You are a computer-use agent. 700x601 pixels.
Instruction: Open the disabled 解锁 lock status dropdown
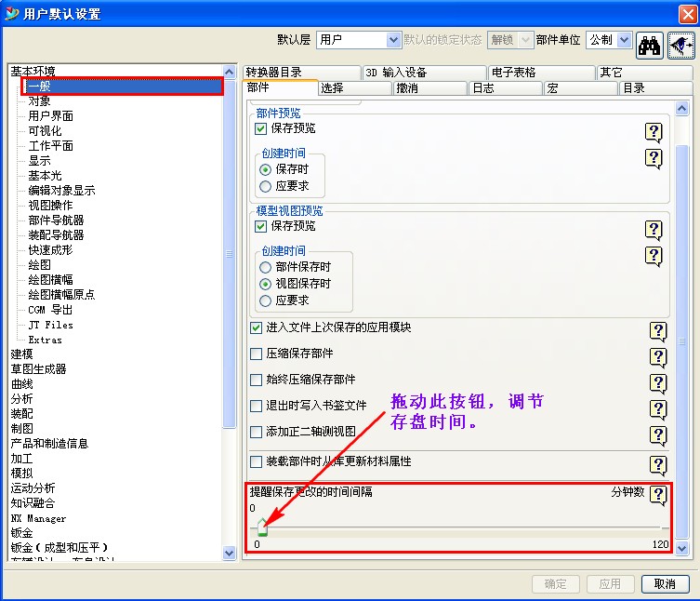point(526,40)
